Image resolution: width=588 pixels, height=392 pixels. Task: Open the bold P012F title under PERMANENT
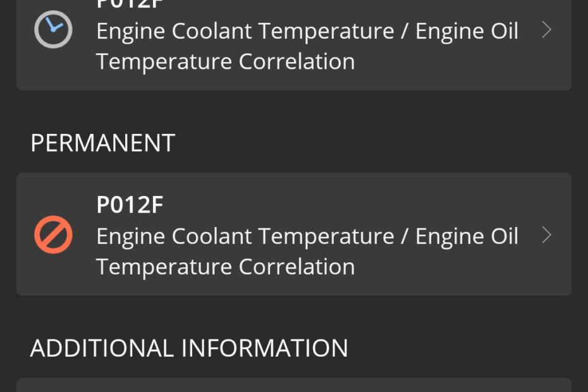(130, 205)
